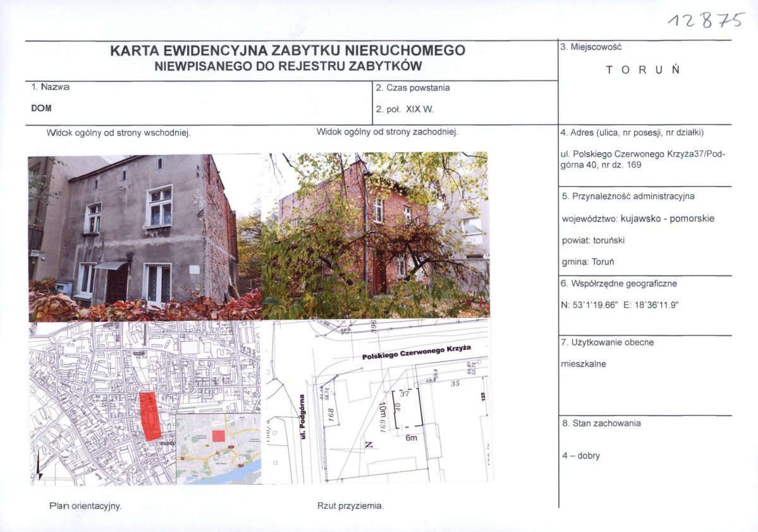Image resolution: width=758 pixels, height=532 pixels.
Task: Click the '2. Czas powstania' label
Action: 413,88
